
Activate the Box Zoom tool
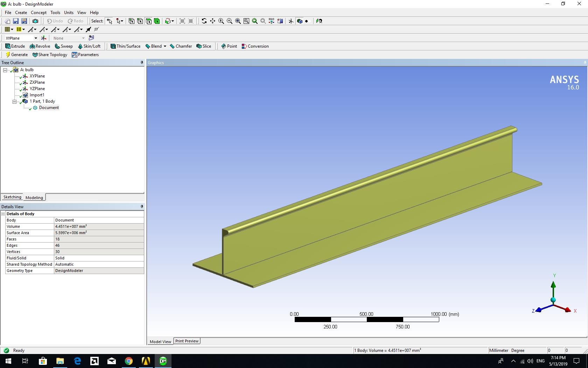229,21
